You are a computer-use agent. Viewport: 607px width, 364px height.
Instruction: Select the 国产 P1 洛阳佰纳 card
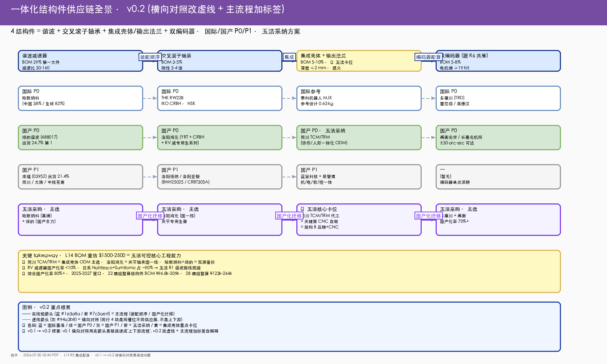(x=220, y=177)
